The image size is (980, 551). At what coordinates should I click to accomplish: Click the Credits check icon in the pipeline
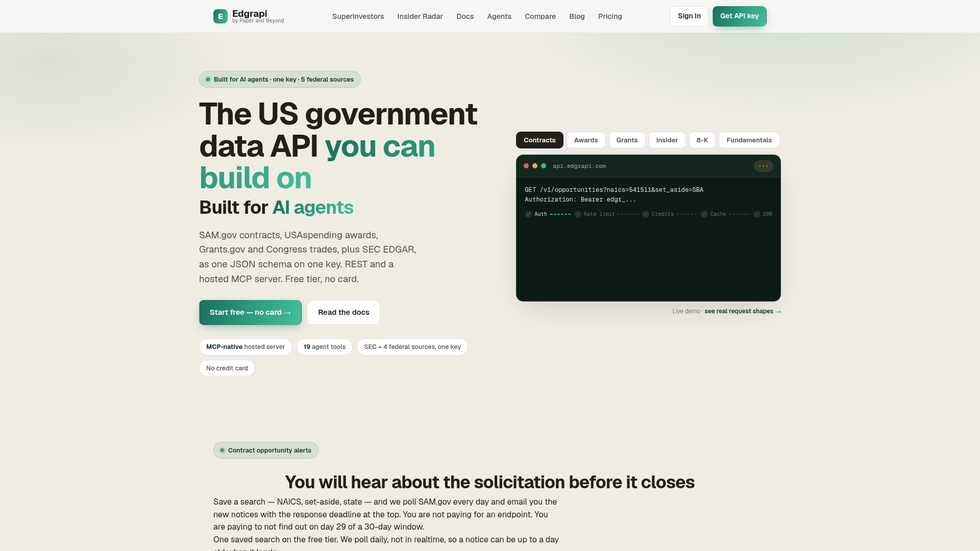pyautogui.click(x=646, y=214)
